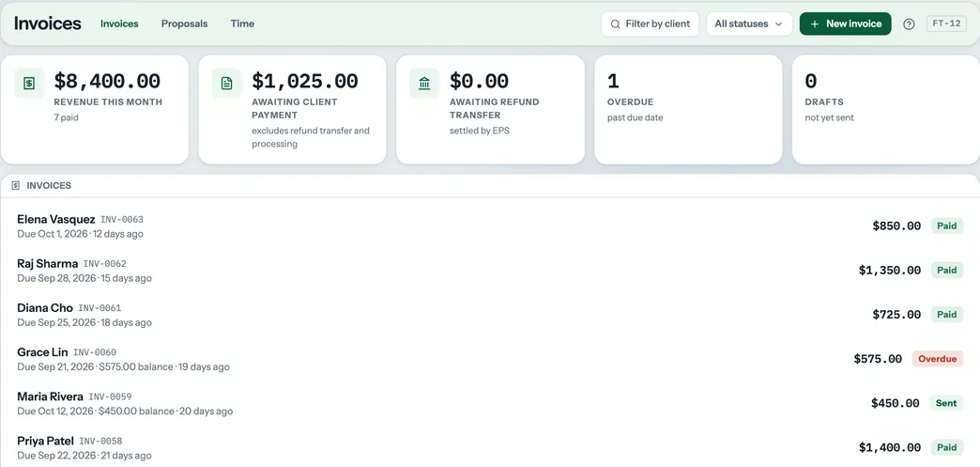Click the Overdue status badge for Grace Lin
This screenshot has width=980, height=467.
[938, 359]
